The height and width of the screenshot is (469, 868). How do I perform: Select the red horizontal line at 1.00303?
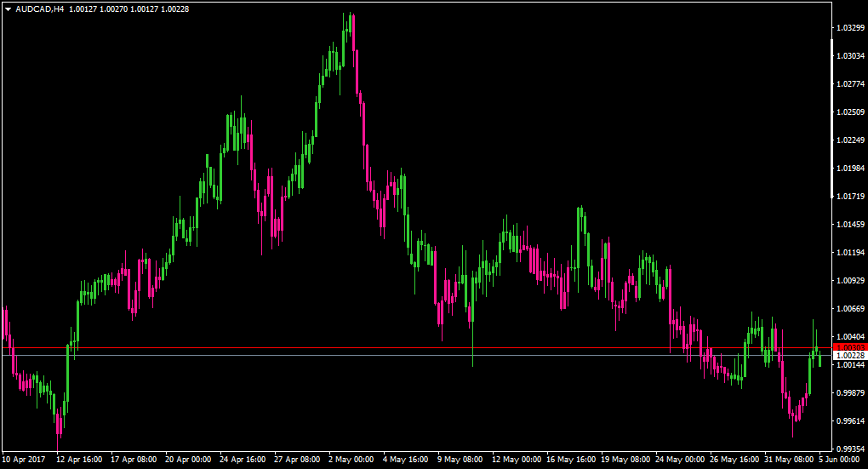pyautogui.click(x=416, y=348)
